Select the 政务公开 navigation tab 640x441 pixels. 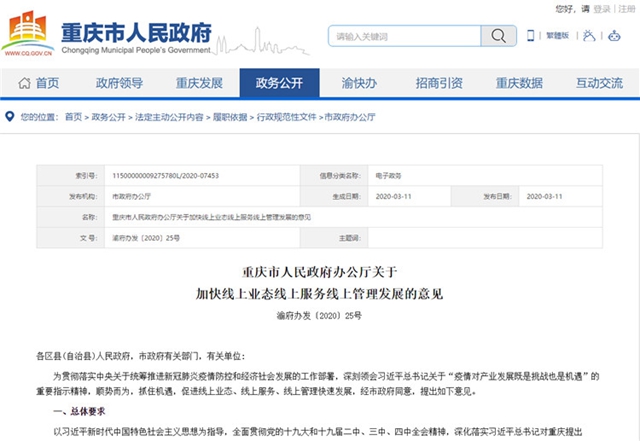click(x=279, y=83)
